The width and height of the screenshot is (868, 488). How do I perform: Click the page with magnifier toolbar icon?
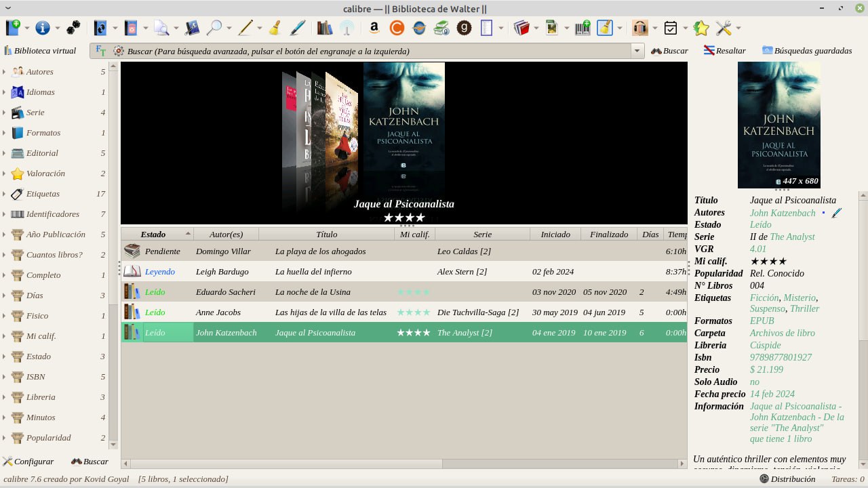point(161,28)
